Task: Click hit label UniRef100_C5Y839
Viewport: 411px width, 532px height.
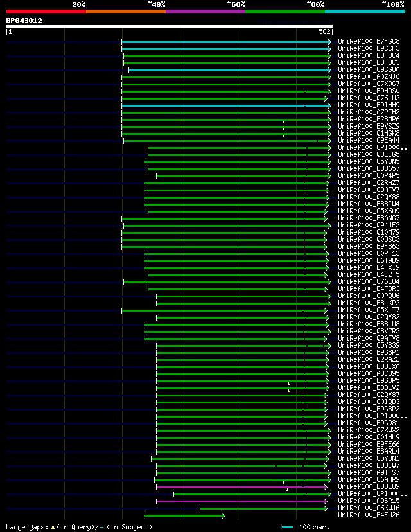Action: click(369, 346)
